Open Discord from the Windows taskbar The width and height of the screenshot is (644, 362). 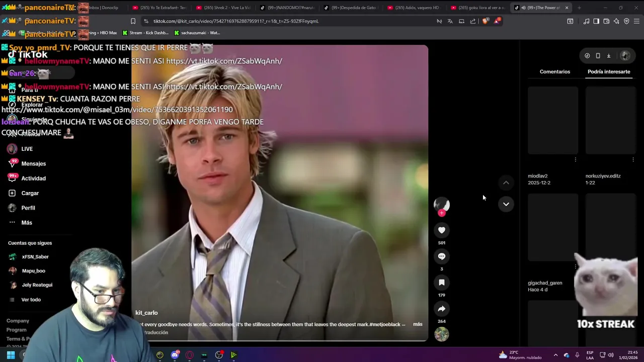pos(175,355)
